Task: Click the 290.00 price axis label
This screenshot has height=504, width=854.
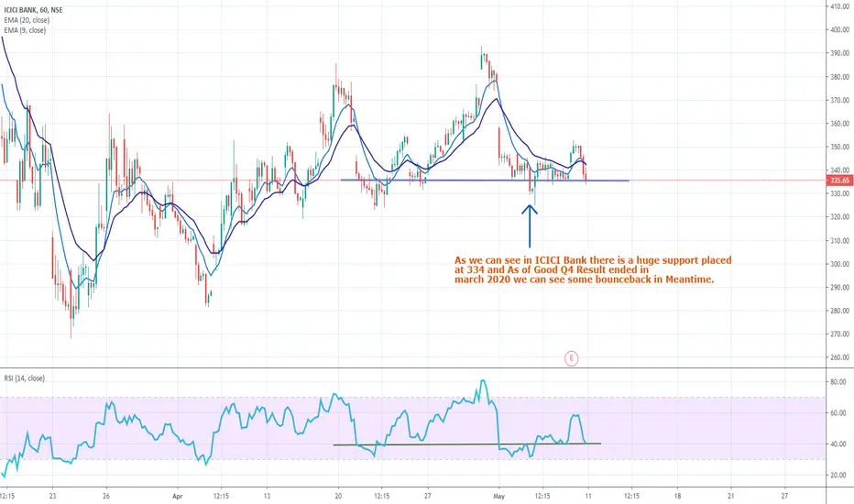Action: pyautogui.click(x=839, y=287)
